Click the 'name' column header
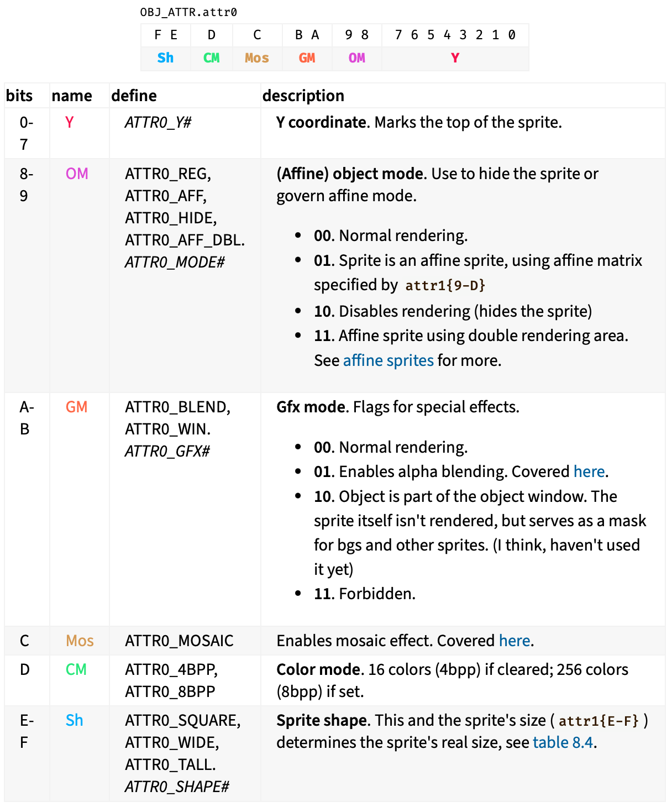Screen dimensions: 672x807 pyautogui.click(x=72, y=96)
